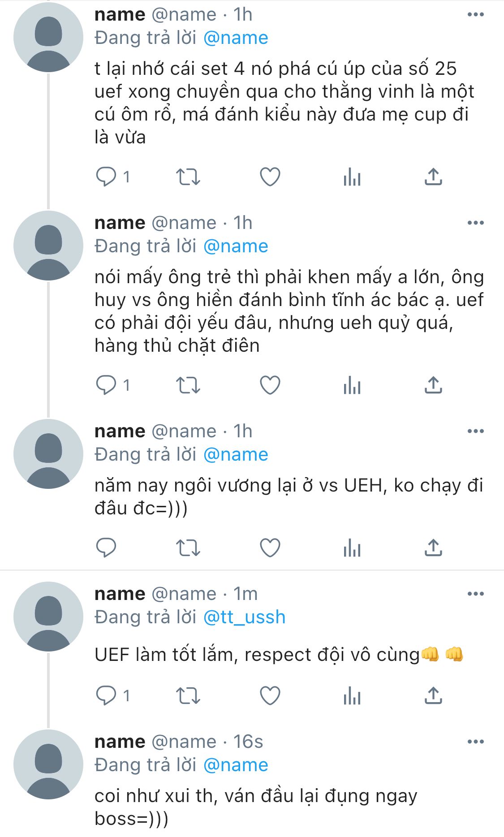Like the tweet about set 4 số 25
The width and height of the screenshot is (504, 837).
click(x=270, y=177)
